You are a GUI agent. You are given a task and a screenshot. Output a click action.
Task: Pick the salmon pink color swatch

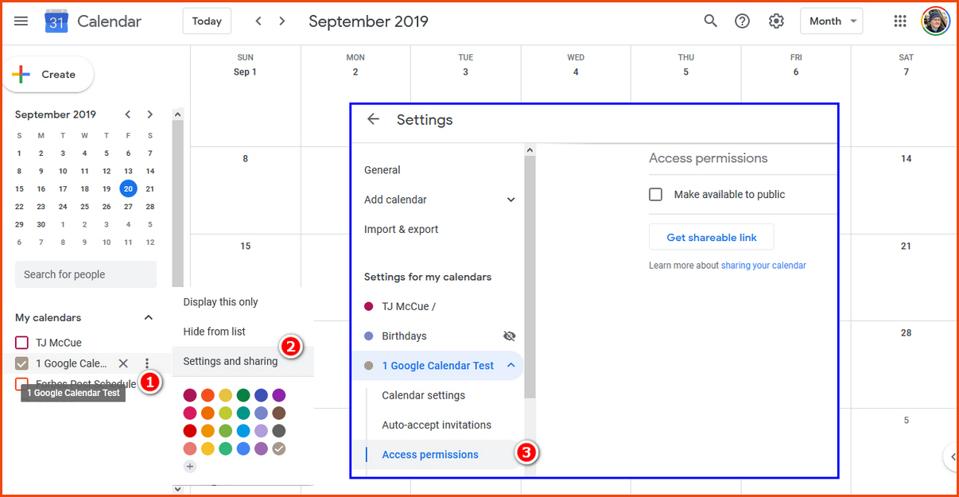click(x=190, y=448)
